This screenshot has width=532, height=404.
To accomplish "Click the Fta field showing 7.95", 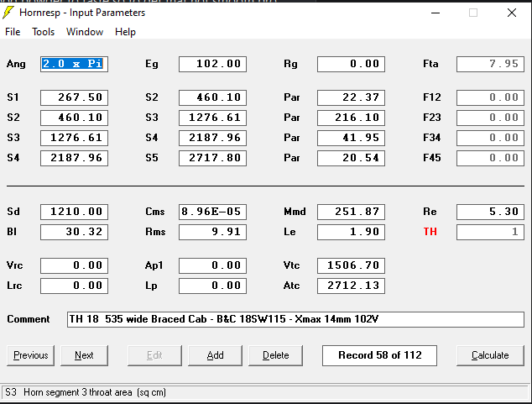I will 490,64.
